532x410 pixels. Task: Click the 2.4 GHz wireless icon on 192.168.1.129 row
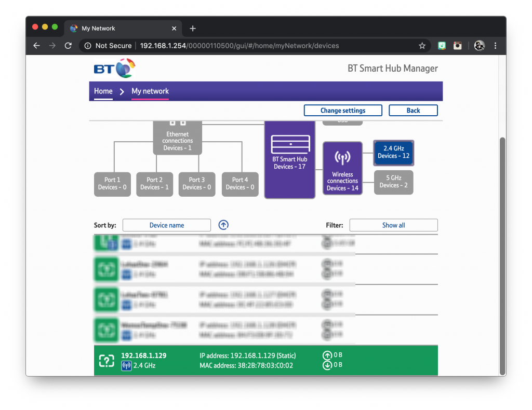click(126, 365)
